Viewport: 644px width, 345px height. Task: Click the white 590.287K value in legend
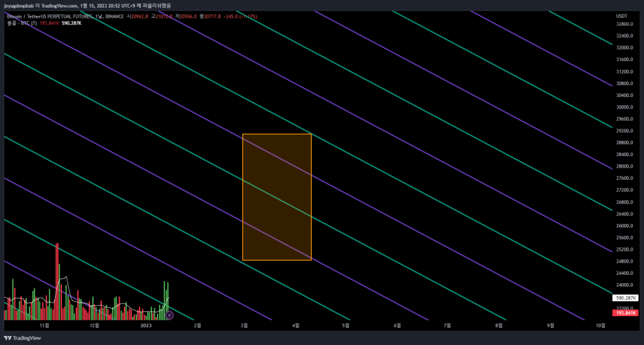tap(72, 23)
